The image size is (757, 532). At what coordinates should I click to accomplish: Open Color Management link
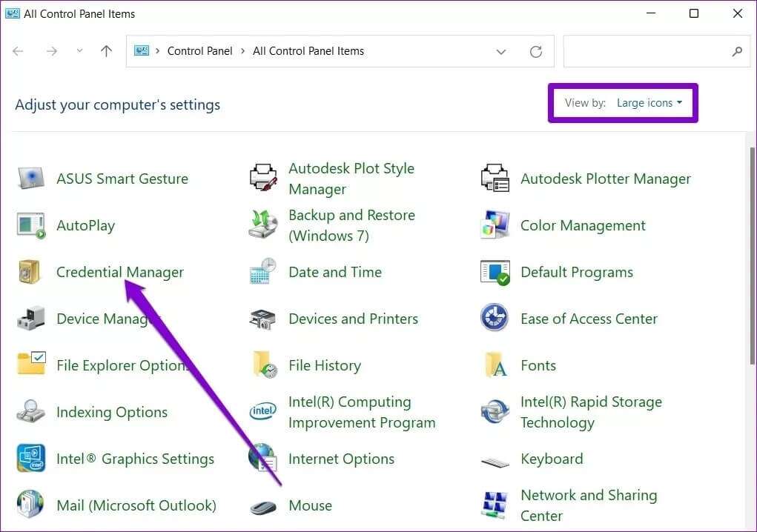[583, 225]
